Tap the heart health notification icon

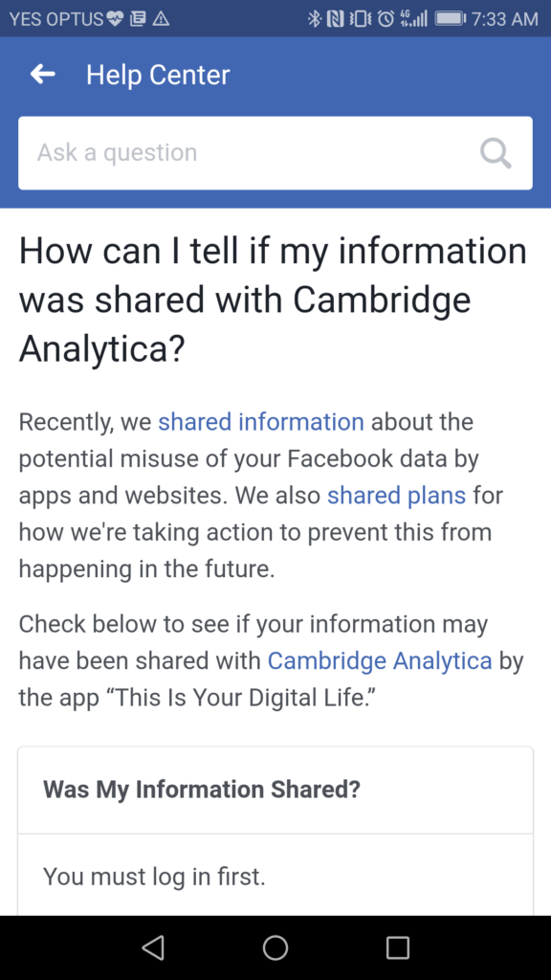click(x=115, y=19)
